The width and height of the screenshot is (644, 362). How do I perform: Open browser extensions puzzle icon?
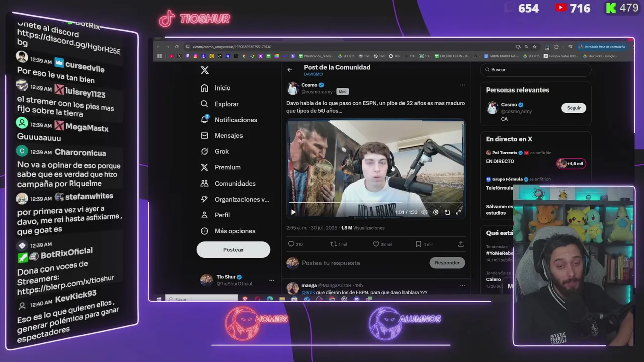[556, 47]
